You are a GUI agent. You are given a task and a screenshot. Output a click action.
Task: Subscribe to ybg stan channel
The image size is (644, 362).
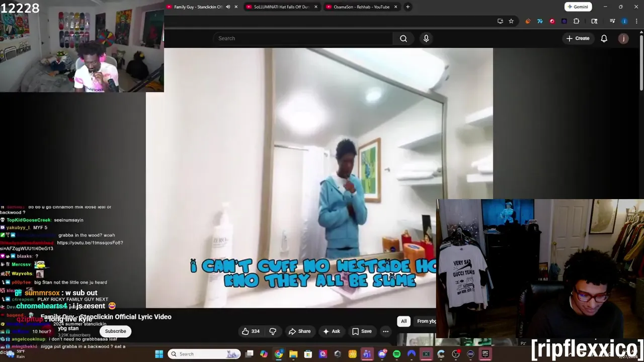click(x=115, y=331)
